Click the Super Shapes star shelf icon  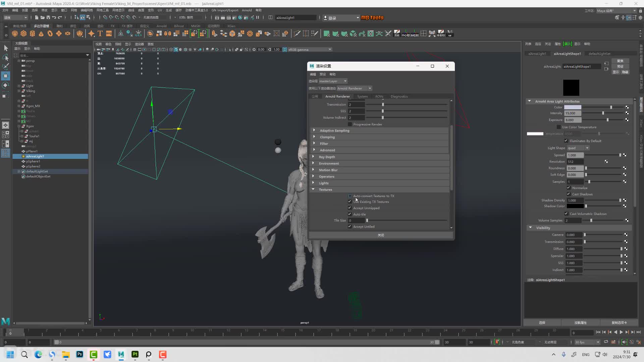click(x=91, y=34)
